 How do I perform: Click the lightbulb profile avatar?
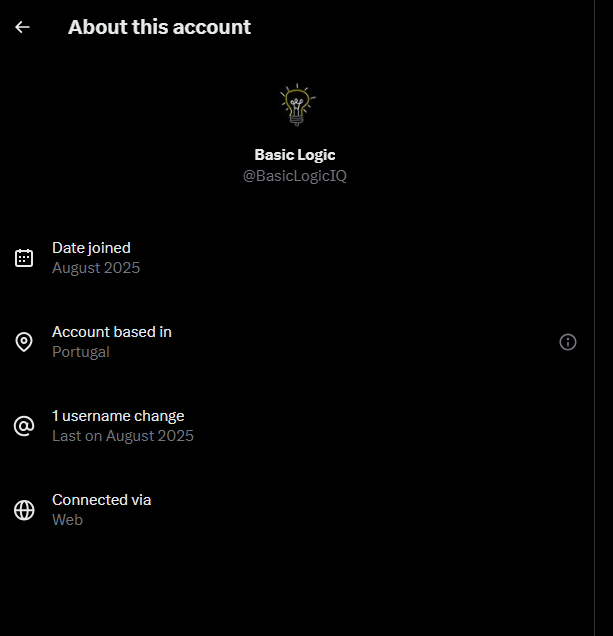(297, 105)
